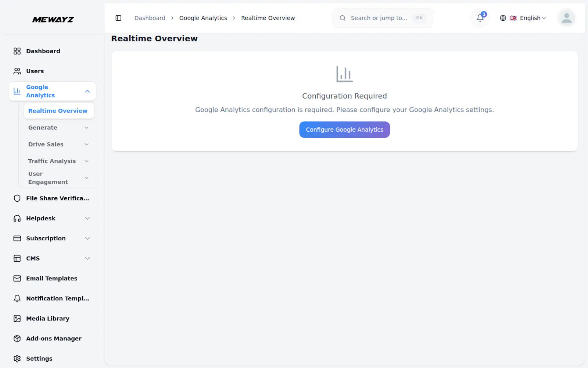Click the large chart icon in card
The width and height of the screenshot is (588, 368).
(344, 74)
